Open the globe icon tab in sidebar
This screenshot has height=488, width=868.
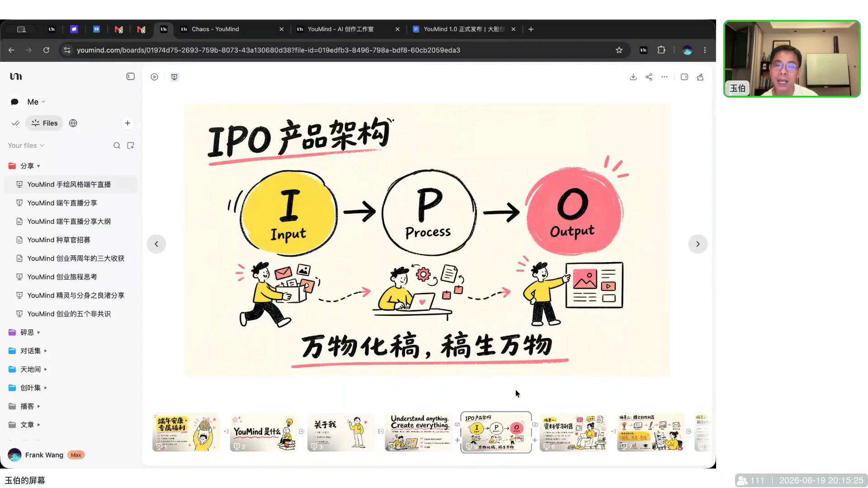point(73,123)
